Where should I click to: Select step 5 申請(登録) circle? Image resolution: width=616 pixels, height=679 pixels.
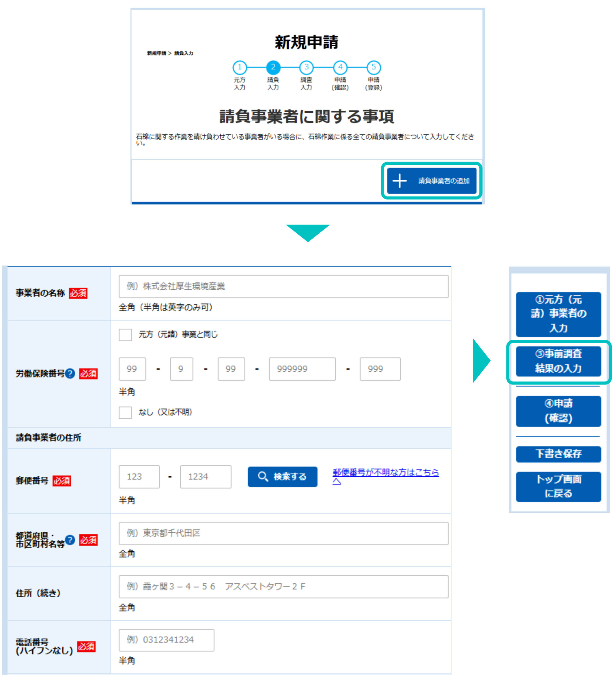click(374, 67)
